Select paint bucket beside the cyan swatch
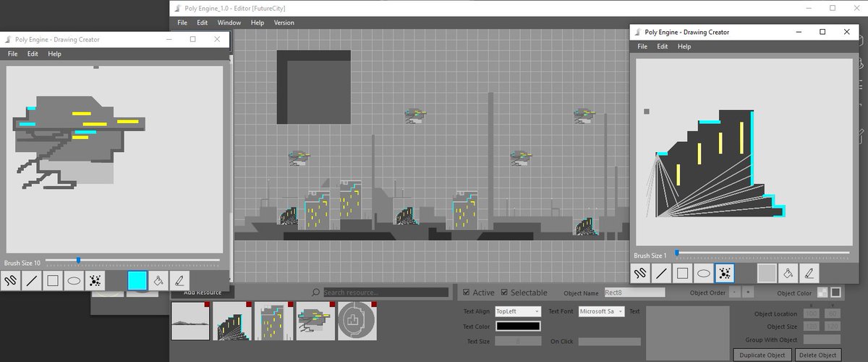 [x=158, y=281]
